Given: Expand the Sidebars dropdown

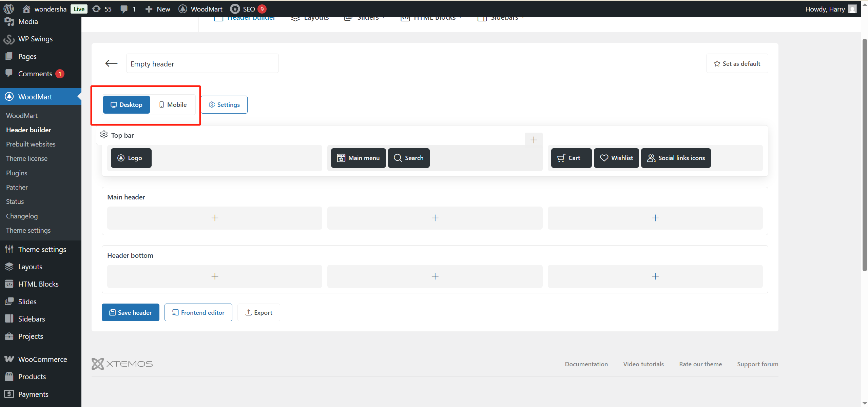Looking at the screenshot, I should (x=500, y=17).
